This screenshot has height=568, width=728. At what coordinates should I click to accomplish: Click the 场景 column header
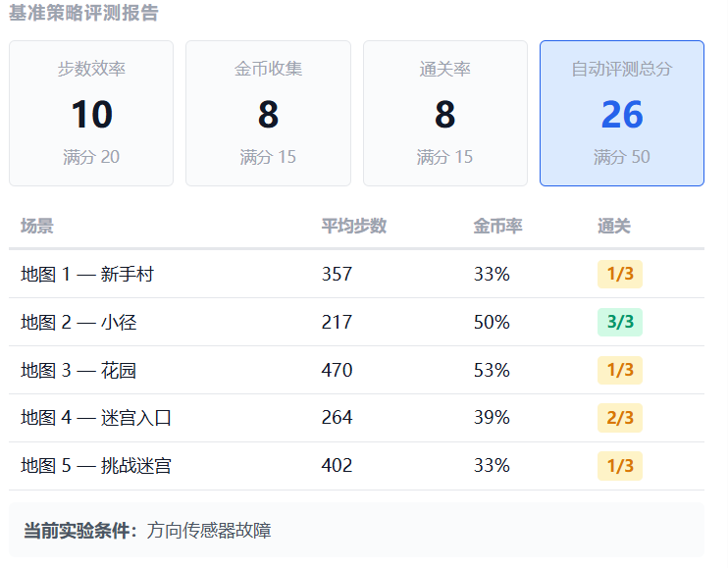pos(37,226)
